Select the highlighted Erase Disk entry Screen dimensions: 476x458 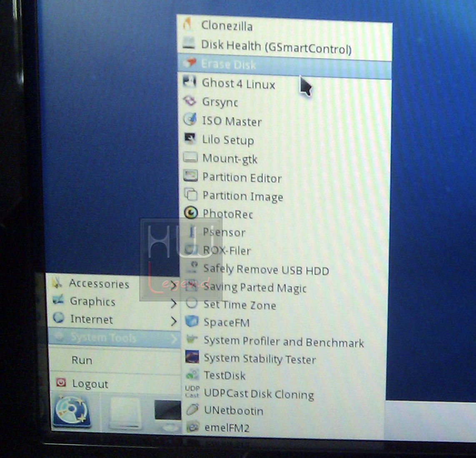tap(284, 66)
